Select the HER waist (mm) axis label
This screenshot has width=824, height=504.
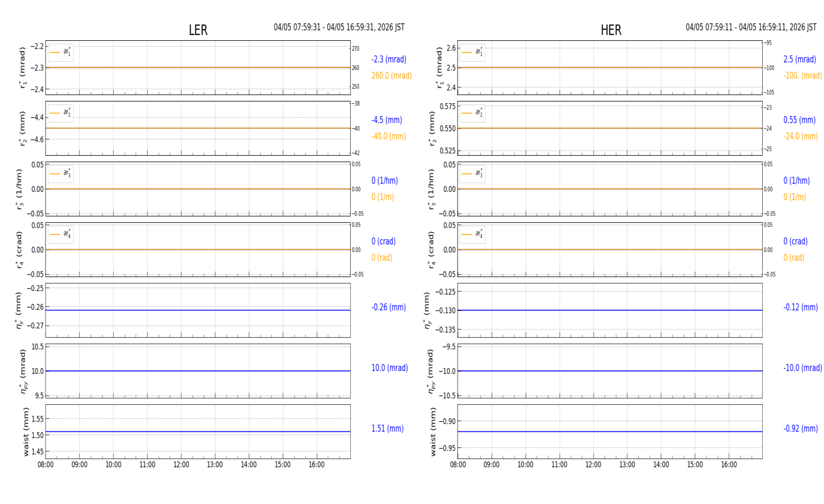coord(434,432)
